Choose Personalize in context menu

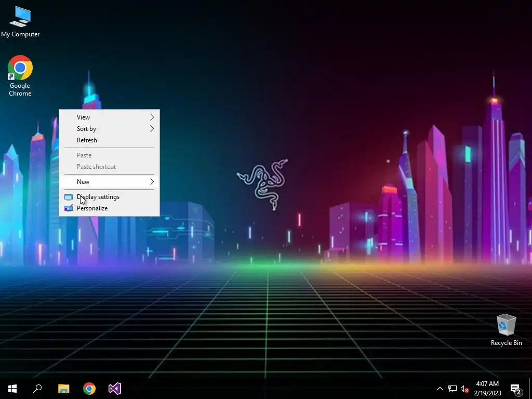click(x=109, y=208)
